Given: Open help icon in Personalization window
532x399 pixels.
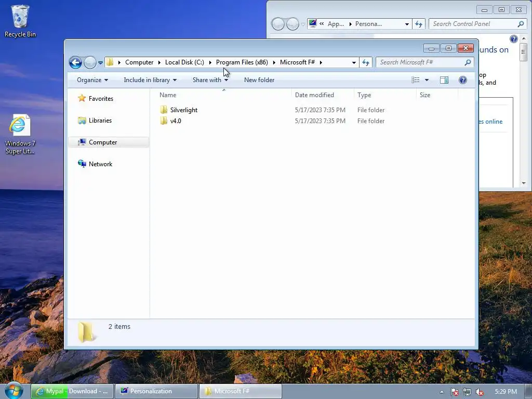Looking at the screenshot, I should (514, 39).
